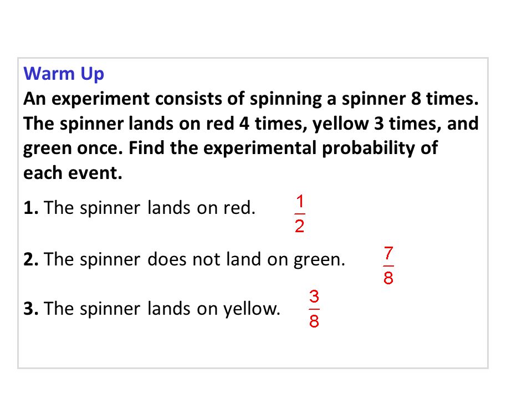Click the phrase 'green once'

click(x=73, y=149)
